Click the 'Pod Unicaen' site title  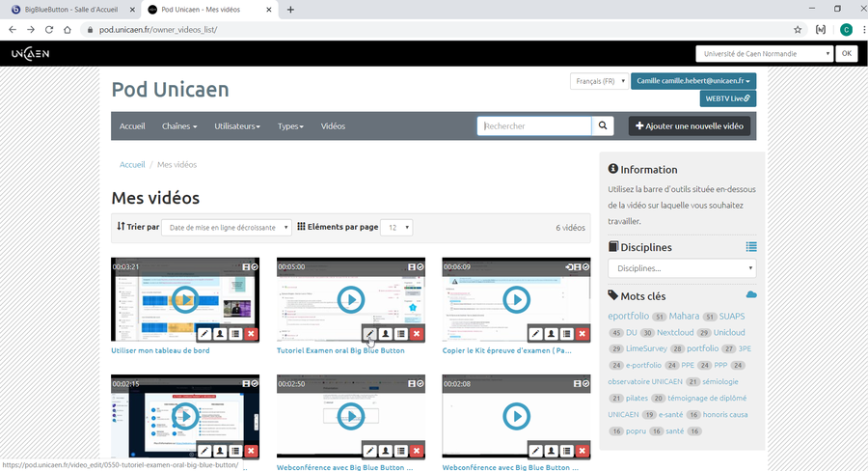point(170,89)
